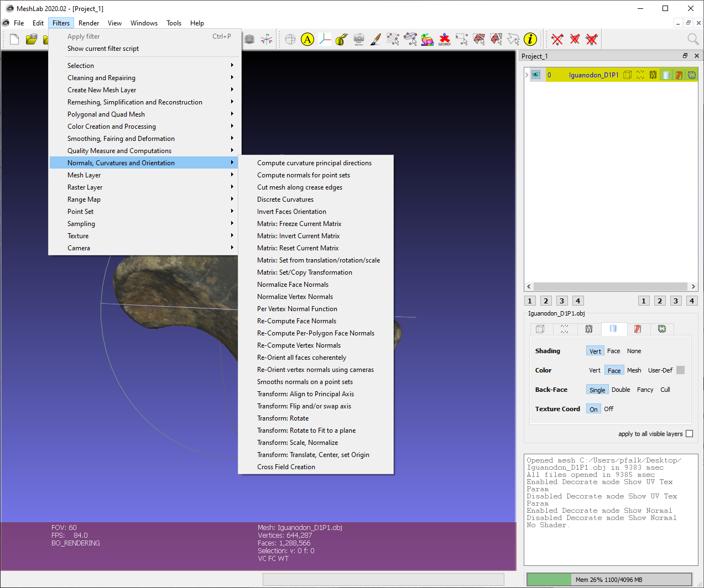Activate the Z-painting brush tool
704x588 pixels.
point(376,39)
